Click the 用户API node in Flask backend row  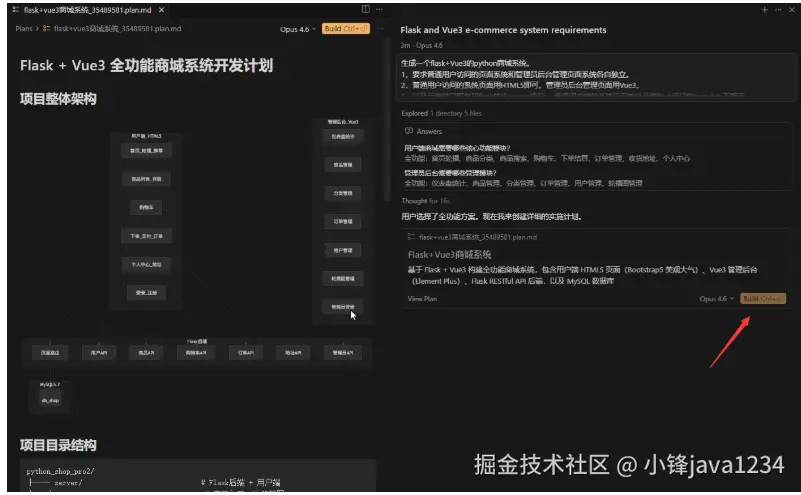99,352
